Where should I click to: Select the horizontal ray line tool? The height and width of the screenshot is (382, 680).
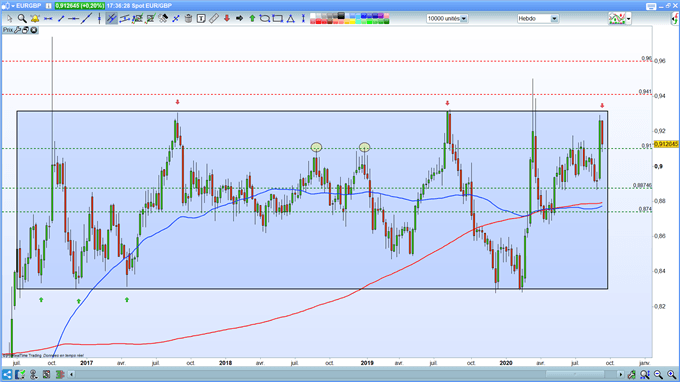click(74, 19)
